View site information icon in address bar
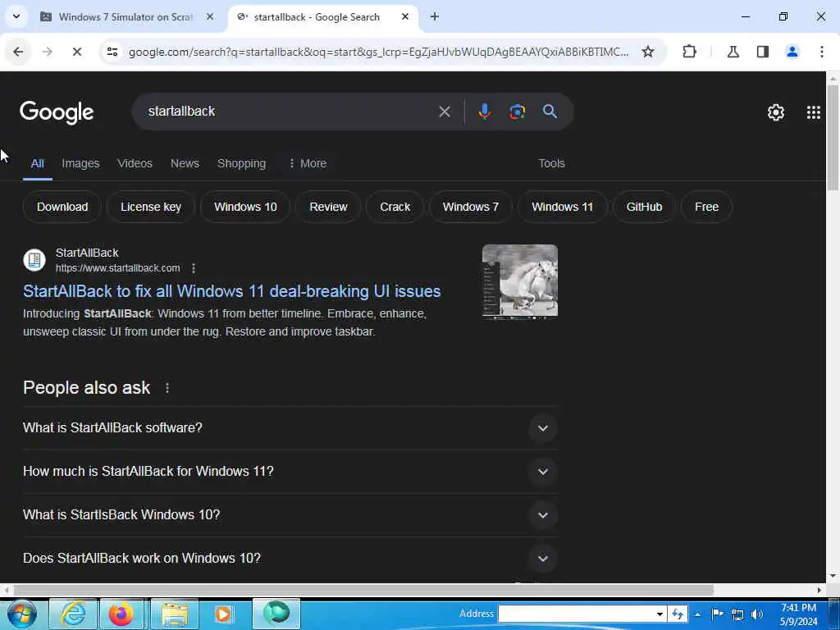Screen dimensions: 840x630 point(112,52)
